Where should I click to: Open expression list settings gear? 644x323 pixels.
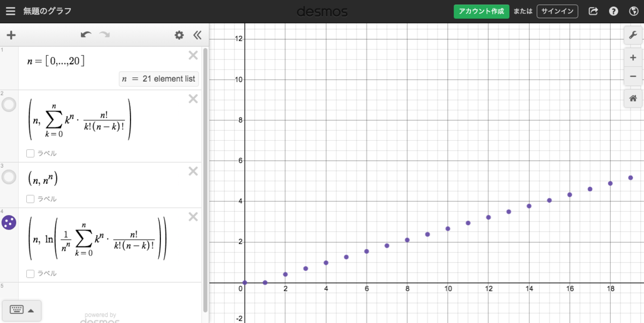pyautogui.click(x=179, y=35)
